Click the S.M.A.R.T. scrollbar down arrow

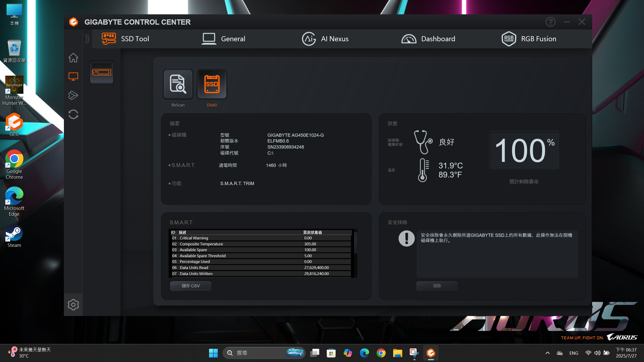point(355,276)
